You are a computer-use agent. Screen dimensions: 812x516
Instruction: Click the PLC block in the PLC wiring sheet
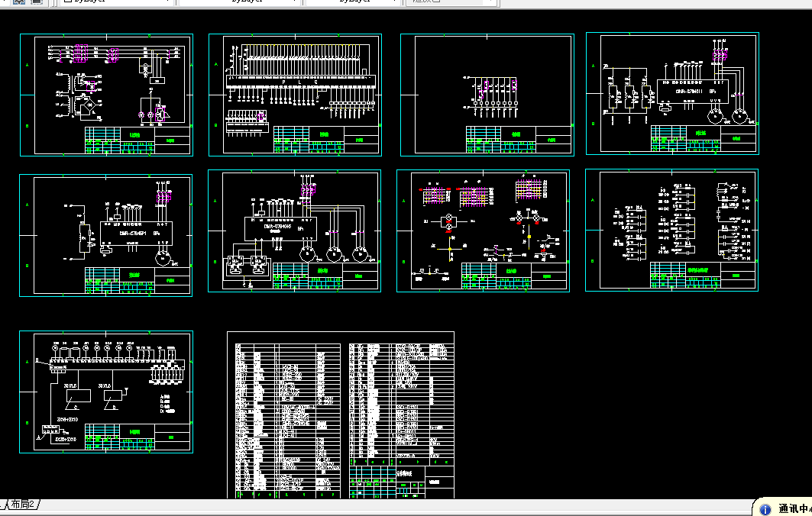pos(300,81)
